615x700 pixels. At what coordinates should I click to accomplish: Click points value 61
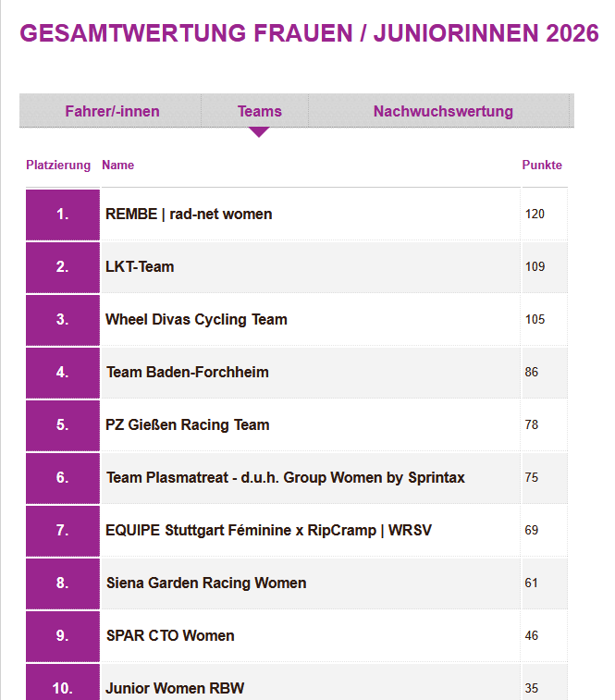point(532,583)
